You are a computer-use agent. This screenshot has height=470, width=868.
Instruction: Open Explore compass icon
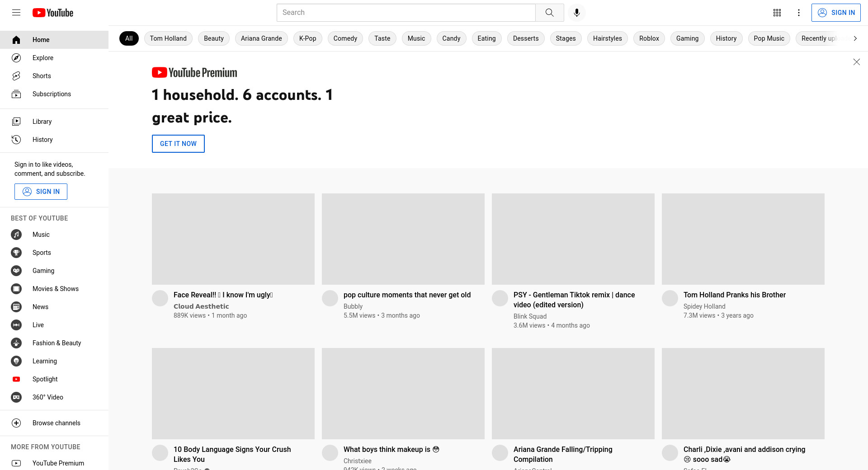[16, 58]
